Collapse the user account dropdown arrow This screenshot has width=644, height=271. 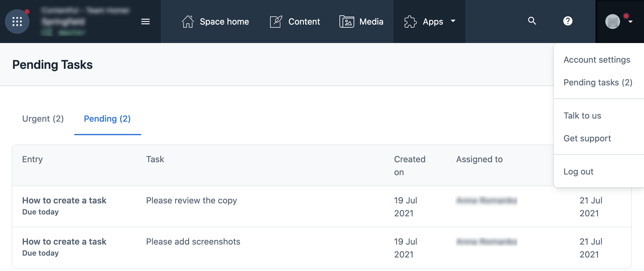click(630, 22)
